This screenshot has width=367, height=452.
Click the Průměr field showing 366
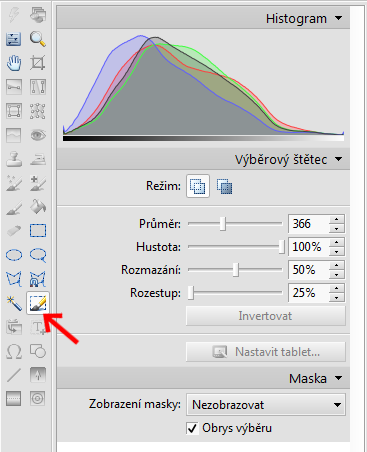(x=309, y=224)
